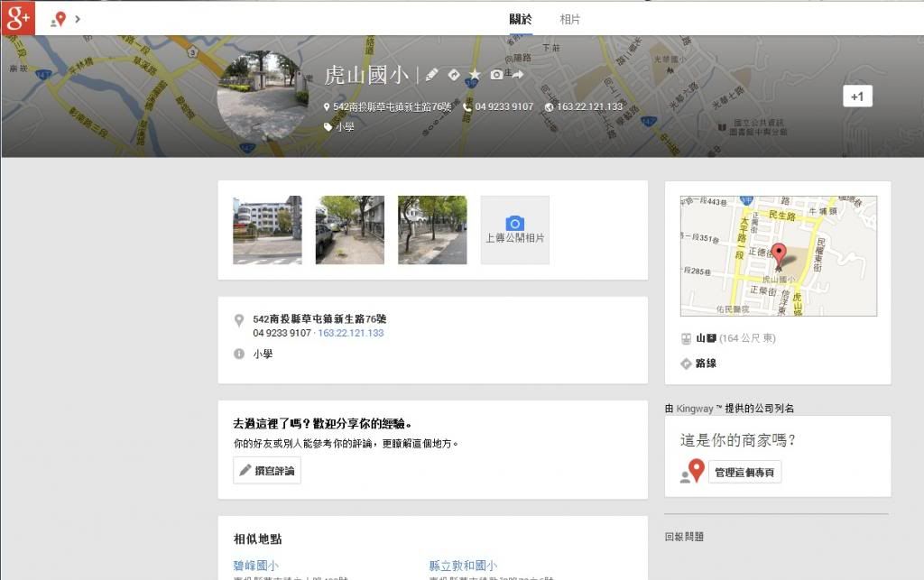Open the header website 163.22.121.133

[589, 107]
